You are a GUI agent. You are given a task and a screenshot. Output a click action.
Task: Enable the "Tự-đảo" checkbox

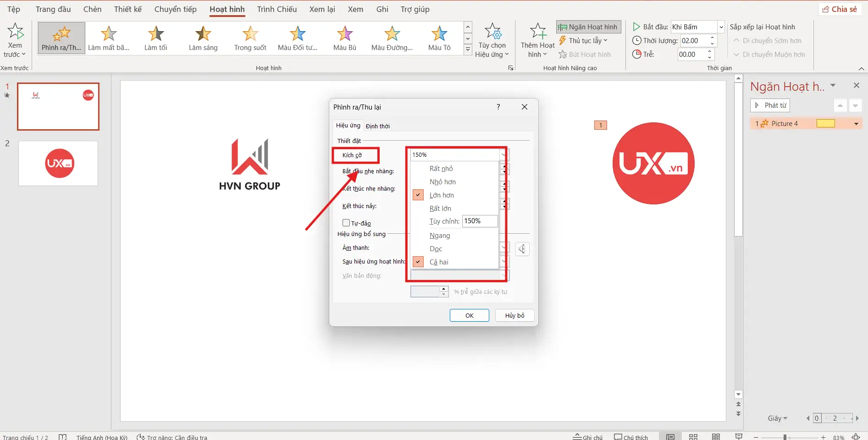[x=347, y=223]
